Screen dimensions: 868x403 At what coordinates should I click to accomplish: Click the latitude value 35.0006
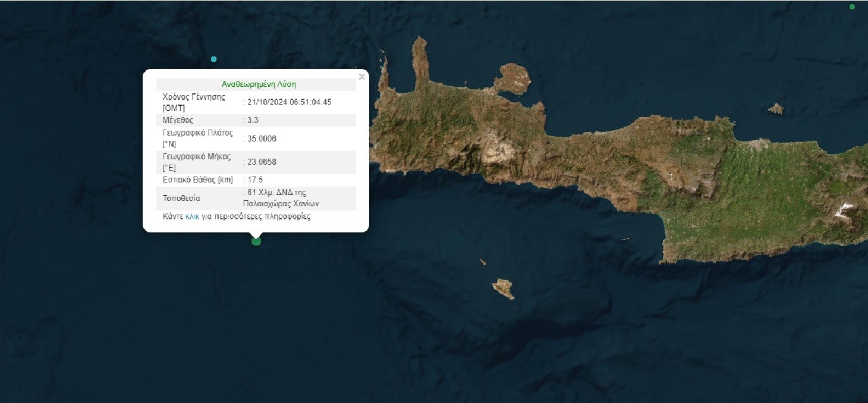click(262, 138)
